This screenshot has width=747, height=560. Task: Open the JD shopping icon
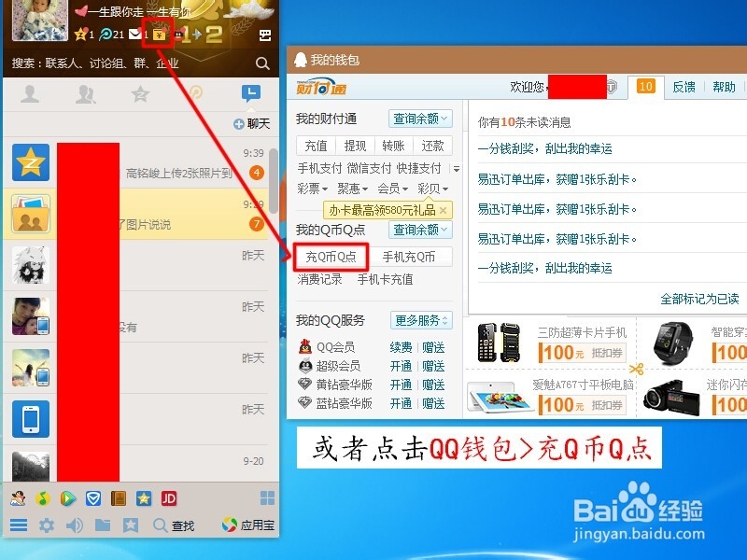(x=169, y=497)
